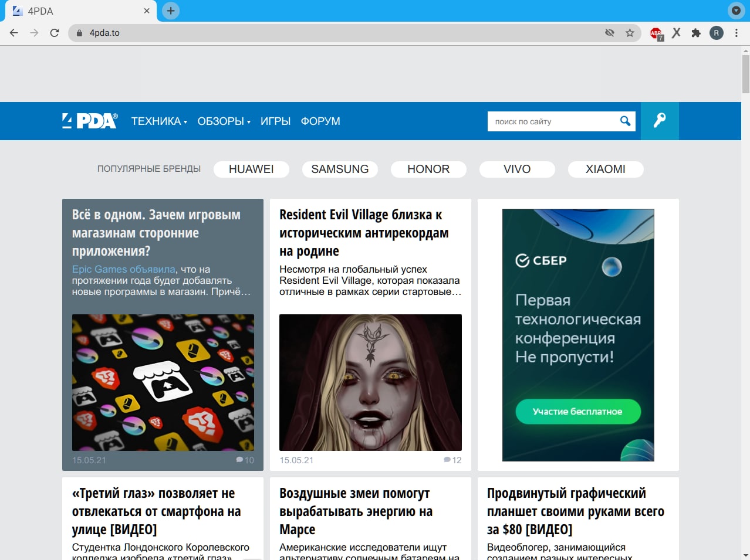Viewport: 750px width, 560px height.
Task: Click the padlock site info icon
Action: [x=79, y=33]
